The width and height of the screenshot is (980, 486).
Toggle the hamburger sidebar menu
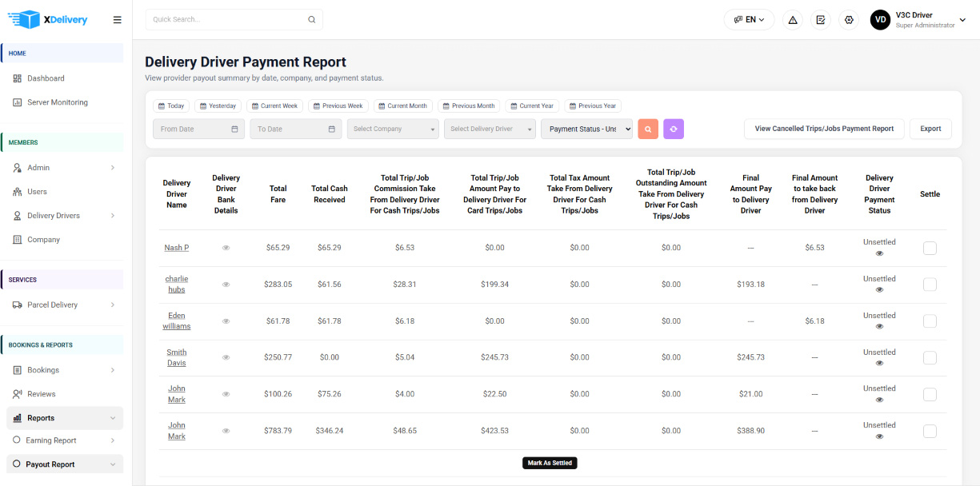(118, 20)
